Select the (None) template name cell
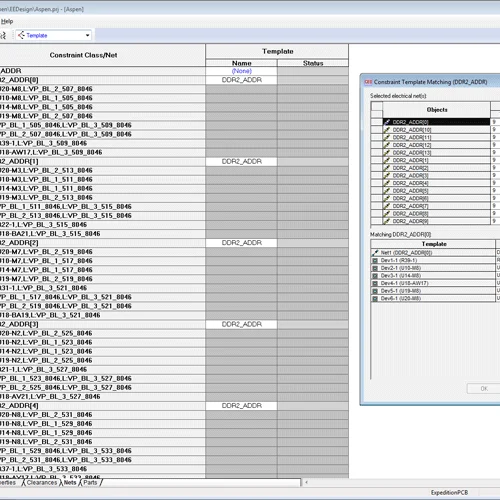Screen dimensions: 500x500 point(242,71)
